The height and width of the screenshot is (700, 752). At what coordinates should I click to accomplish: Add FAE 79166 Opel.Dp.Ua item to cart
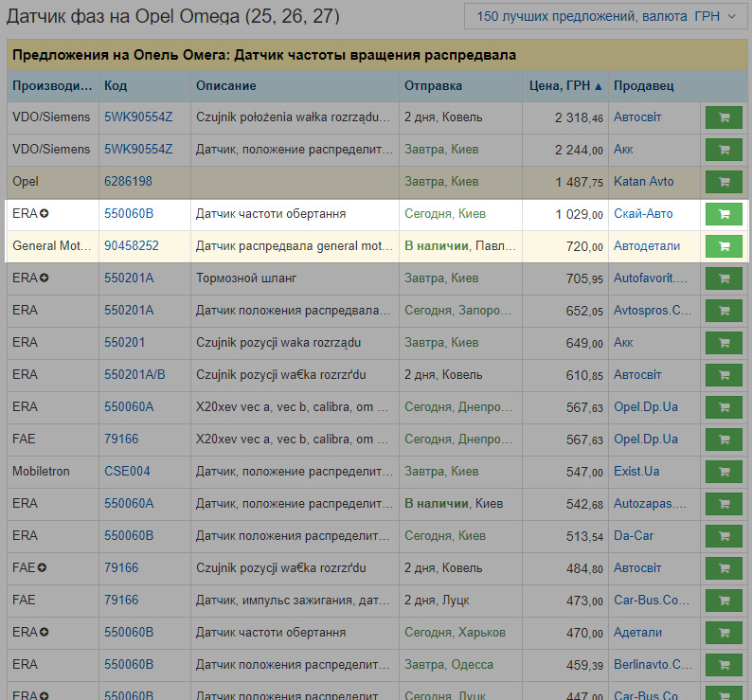(x=724, y=439)
